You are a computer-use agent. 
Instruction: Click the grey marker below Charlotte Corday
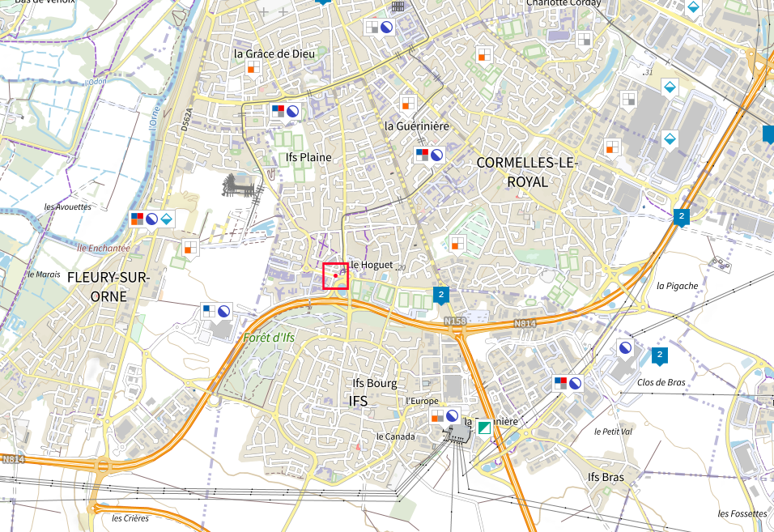point(584,39)
